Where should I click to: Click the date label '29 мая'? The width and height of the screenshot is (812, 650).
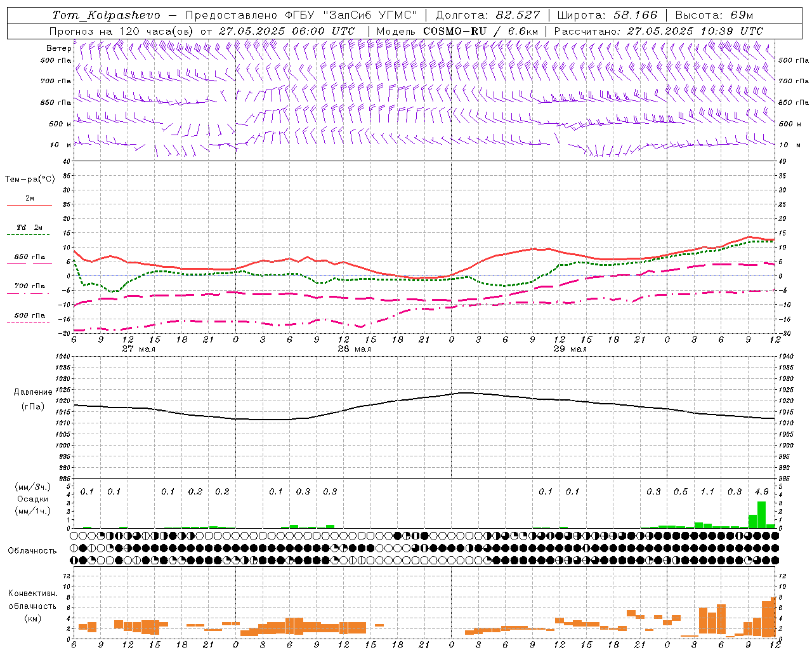(x=570, y=348)
